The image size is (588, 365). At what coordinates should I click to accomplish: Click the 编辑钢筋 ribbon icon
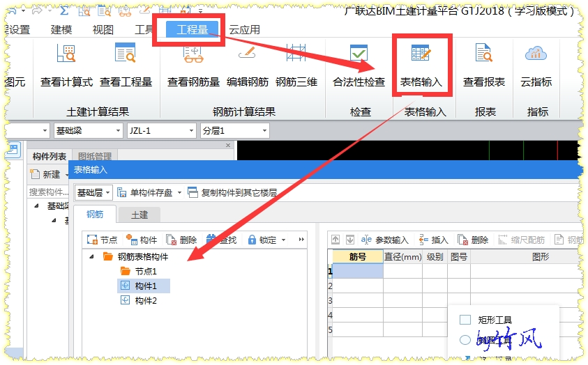point(247,54)
